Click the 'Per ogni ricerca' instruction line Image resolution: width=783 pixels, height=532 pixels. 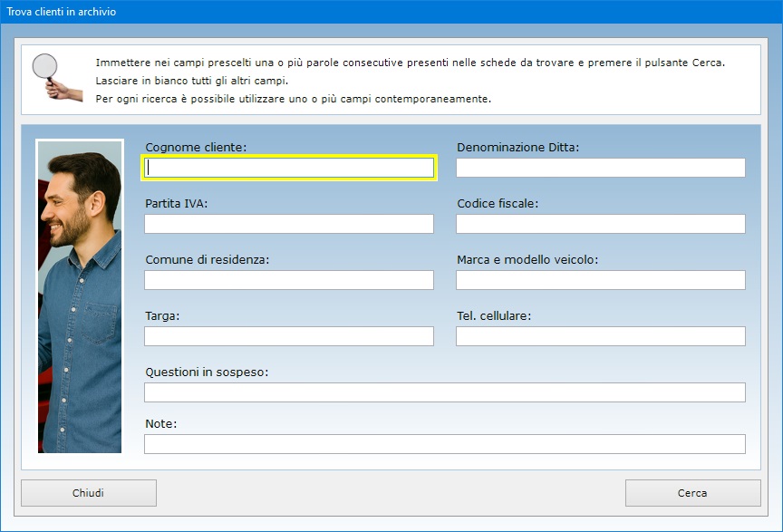tap(293, 98)
